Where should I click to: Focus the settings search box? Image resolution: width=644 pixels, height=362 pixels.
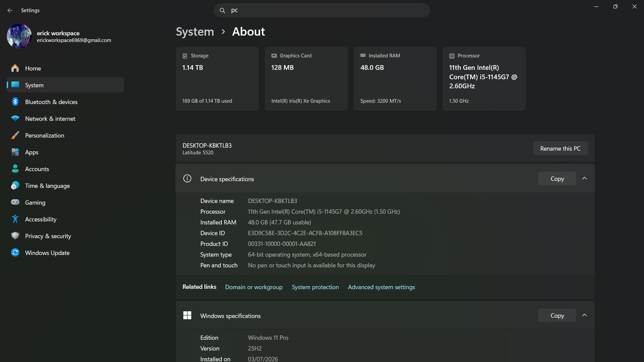(322, 10)
